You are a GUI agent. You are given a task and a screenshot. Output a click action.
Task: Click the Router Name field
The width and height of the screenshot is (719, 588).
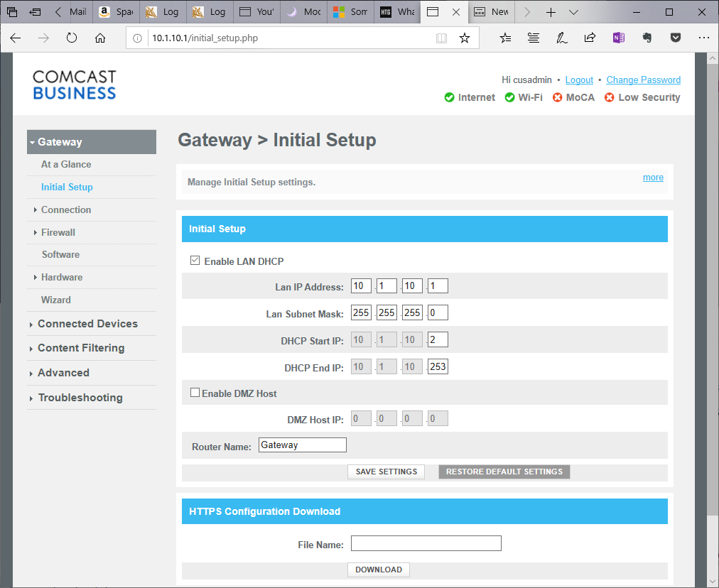(303, 445)
